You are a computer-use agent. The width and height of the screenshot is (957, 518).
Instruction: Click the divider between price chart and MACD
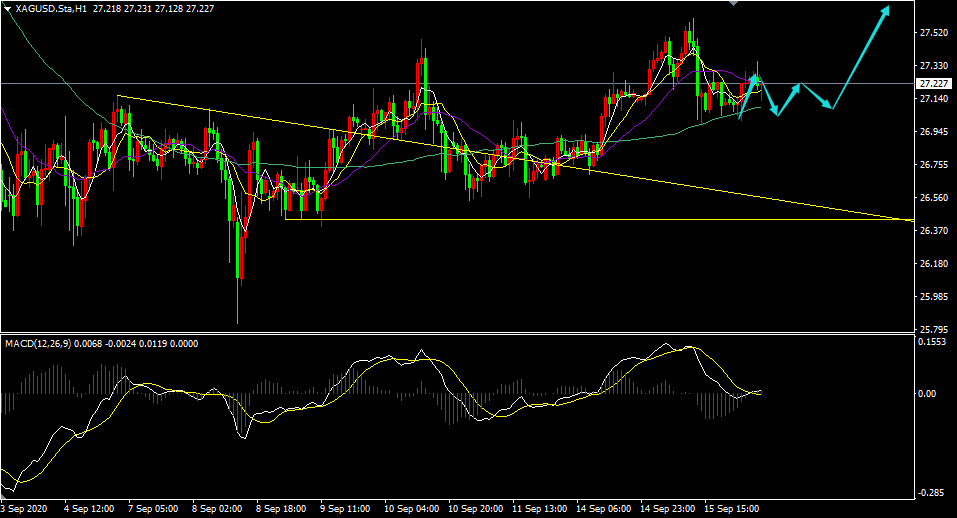click(x=458, y=333)
